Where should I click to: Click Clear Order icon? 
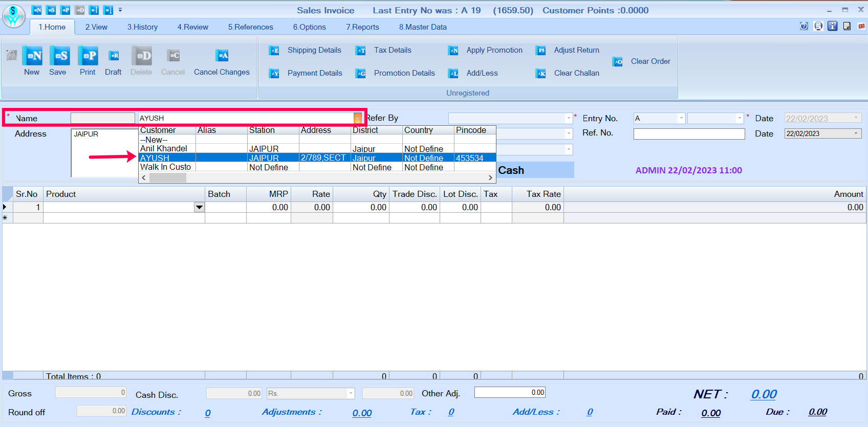click(x=618, y=62)
